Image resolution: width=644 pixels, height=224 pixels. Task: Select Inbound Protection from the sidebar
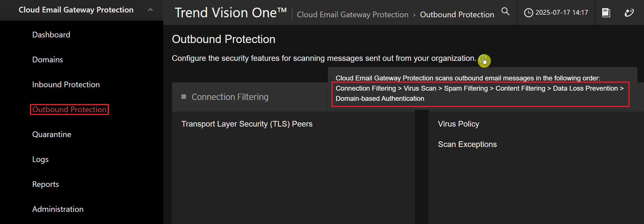66,85
